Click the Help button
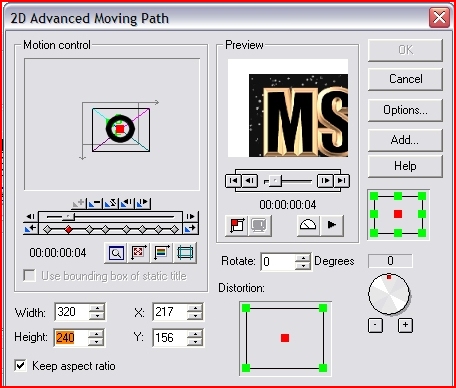Image resolution: width=456 pixels, height=388 pixels. click(405, 166)
